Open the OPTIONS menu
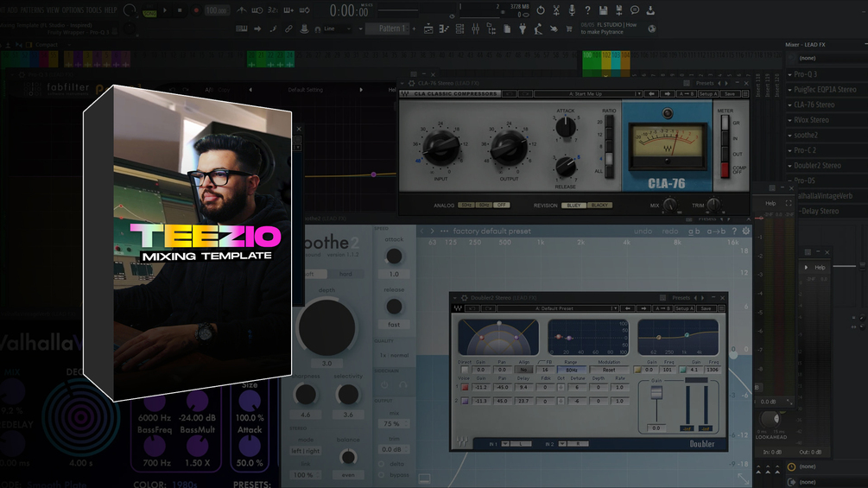The height and width of the screenshot is (488, 868). coord(73,10)
